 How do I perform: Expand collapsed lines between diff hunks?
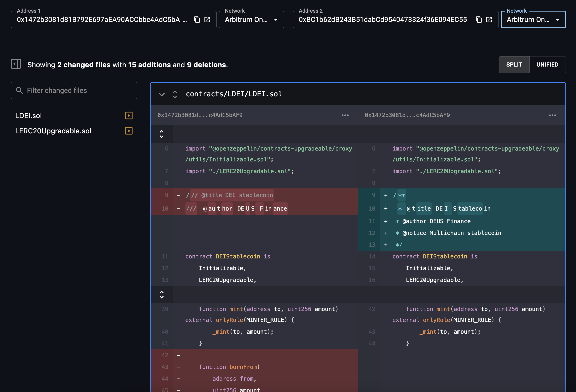pyautogui.click(x=162, y=295)
